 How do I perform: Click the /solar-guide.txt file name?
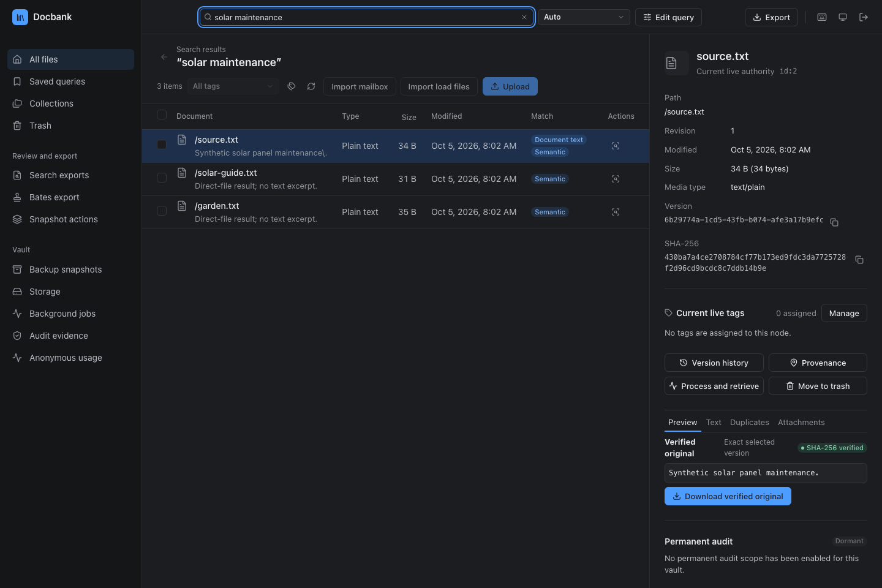point(225,173)
